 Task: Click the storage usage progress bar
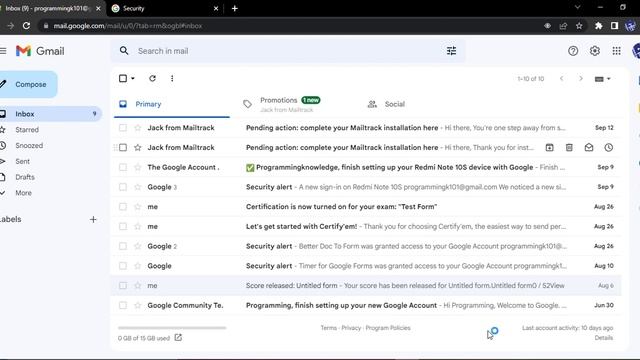172,327
